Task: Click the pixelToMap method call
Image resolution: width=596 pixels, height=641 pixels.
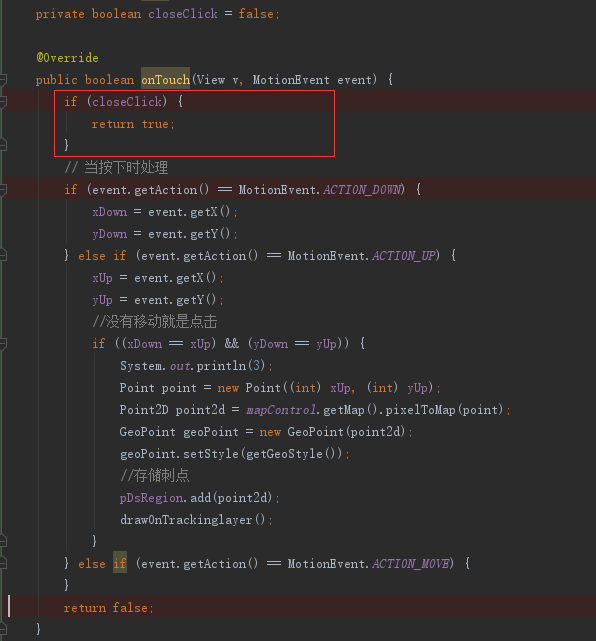Action: (420, 410)
